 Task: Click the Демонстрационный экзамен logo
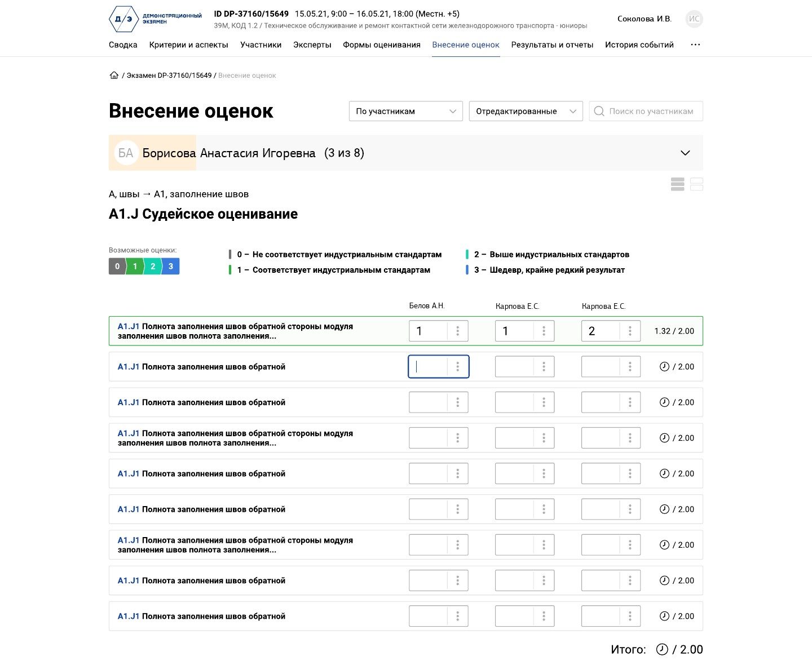[155, 19]
